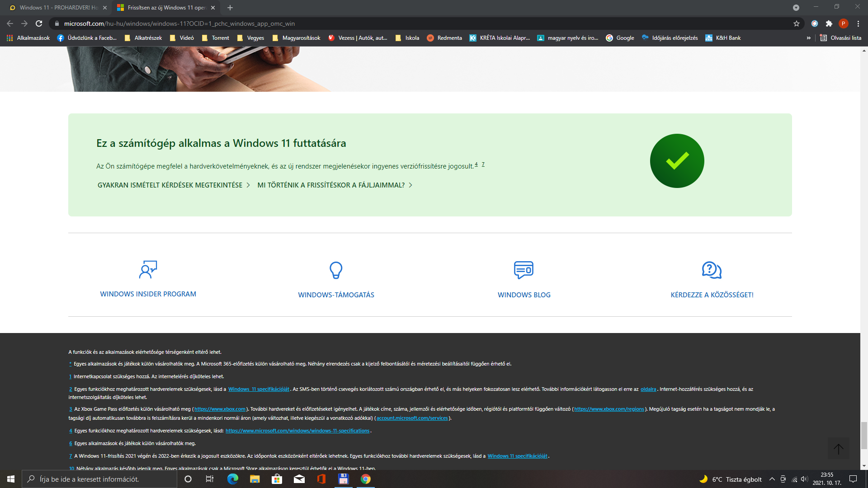Open the KRÉTA Iskolai Alapr... bookmark
Viewport: 868px width, 488px height.
point(500,38)
